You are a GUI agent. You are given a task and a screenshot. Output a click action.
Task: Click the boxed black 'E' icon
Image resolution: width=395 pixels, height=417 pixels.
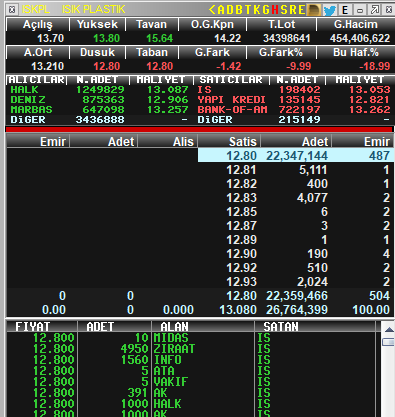point(345,10)
